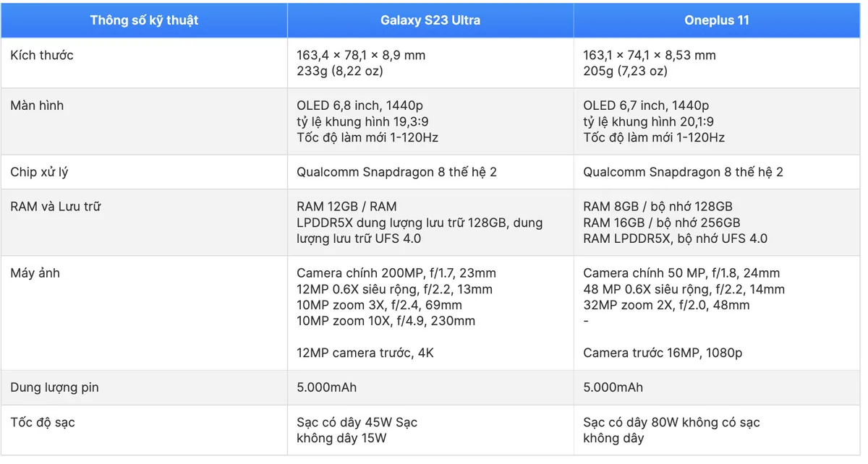Screen dimensions: 868x464
Task: Click 'Camera chính 50 MP, f/1.8, 24mm' text
Action: point(681,273)
